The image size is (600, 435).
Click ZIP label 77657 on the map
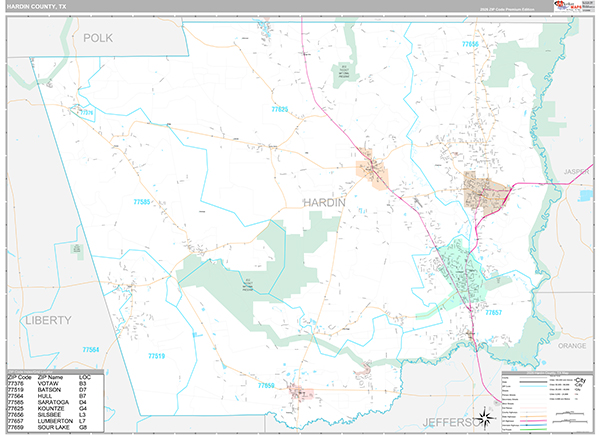click(494, 313)
